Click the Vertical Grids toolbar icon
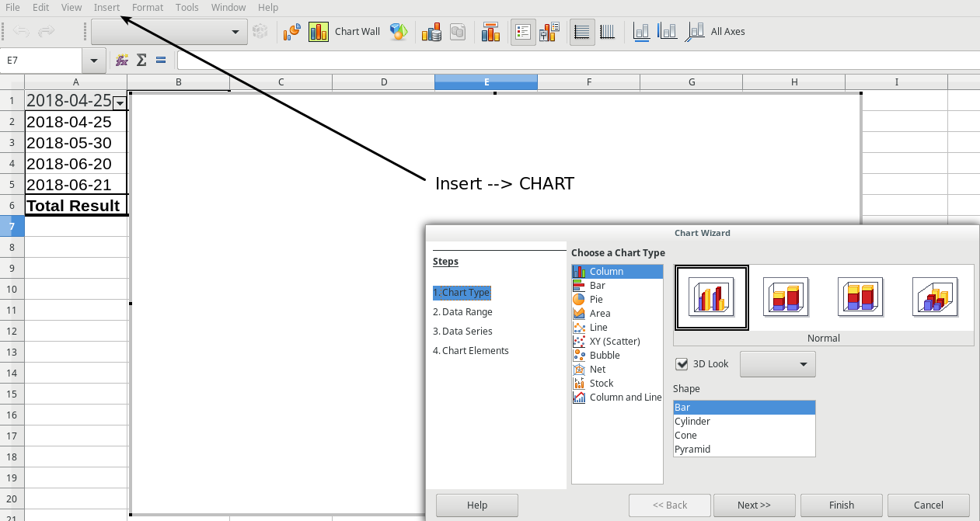The width and height of the screenshot is (980, 521). pyautogui.click(x=608, y=32)
